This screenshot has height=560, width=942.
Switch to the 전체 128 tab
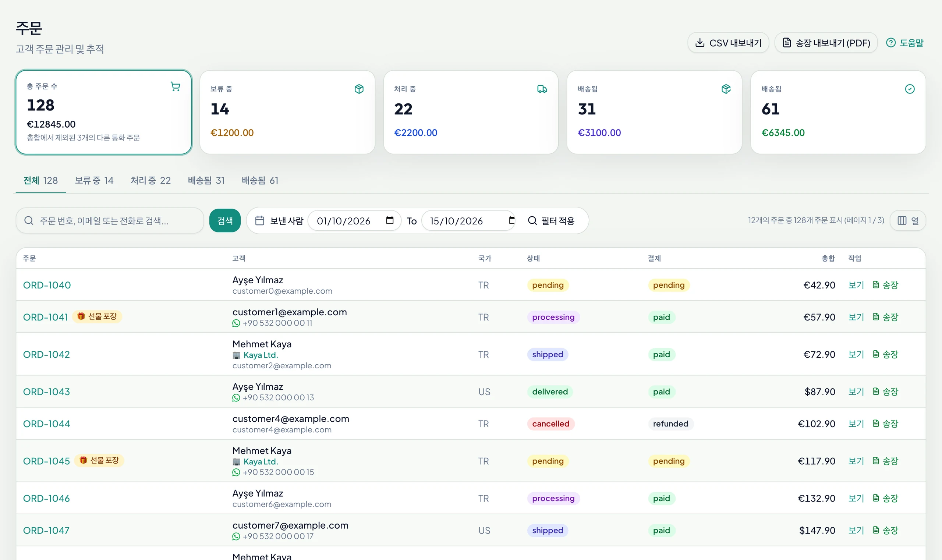(40, 180)
